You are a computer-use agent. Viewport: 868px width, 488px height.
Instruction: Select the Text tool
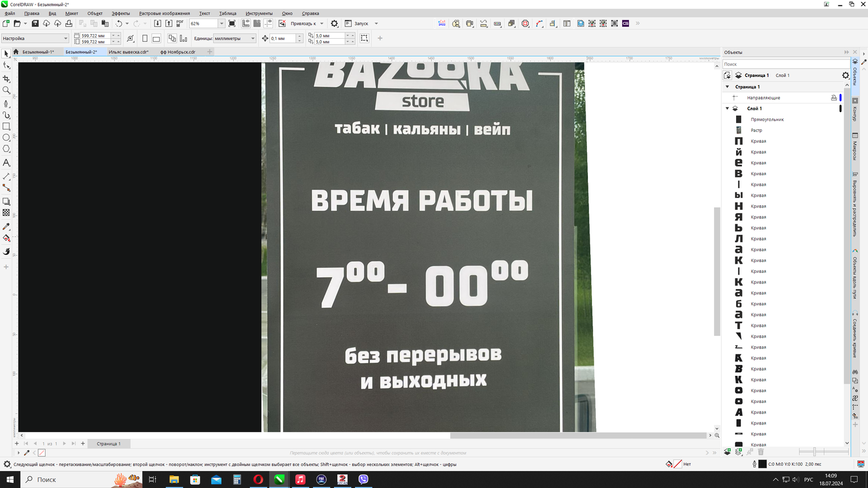(6, 163)
